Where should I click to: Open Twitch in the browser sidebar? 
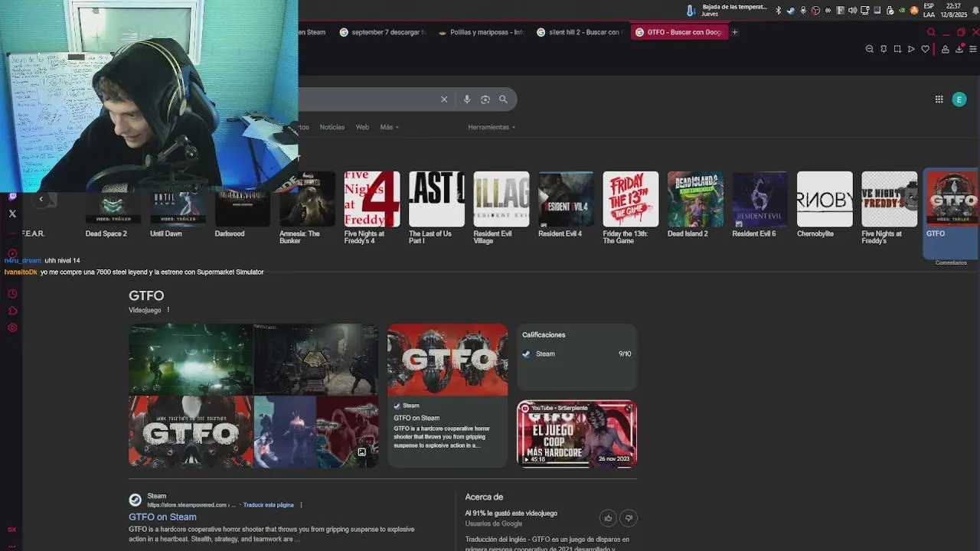(12, 197)
